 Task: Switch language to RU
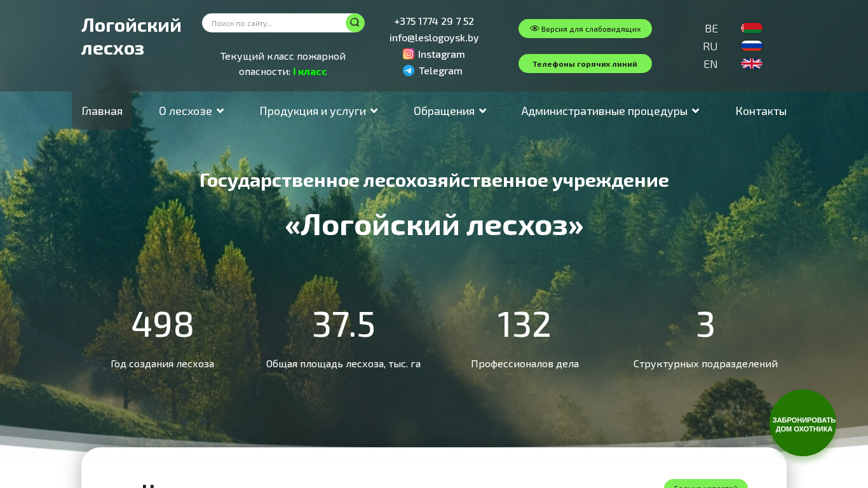tap(710, 46)
